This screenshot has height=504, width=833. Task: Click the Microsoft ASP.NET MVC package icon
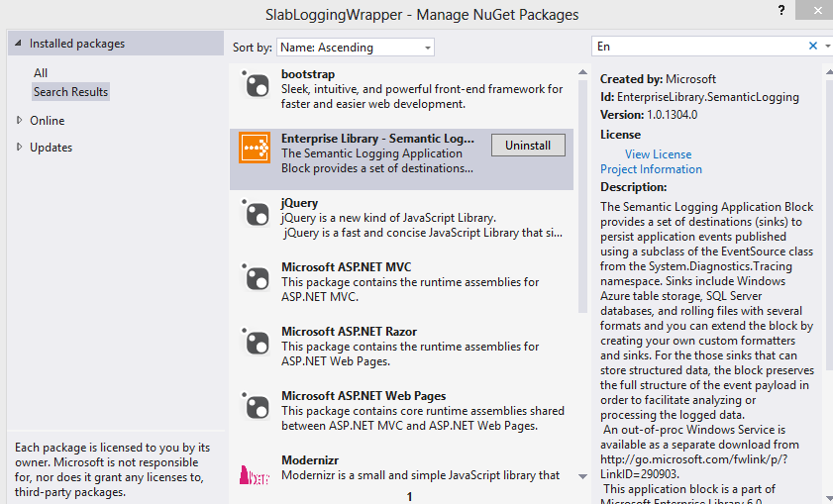[x=256, y=278]
